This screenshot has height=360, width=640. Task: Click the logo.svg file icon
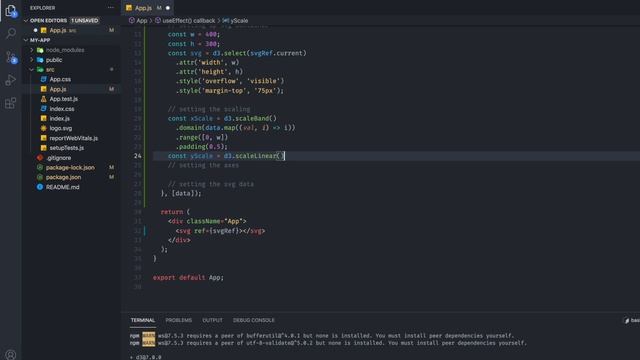(44, 128)
